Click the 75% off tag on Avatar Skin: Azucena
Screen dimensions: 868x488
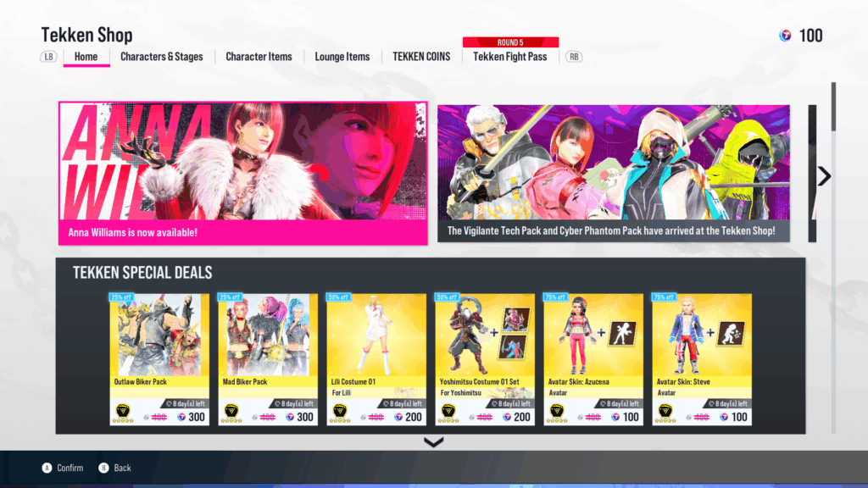(555, 297)
